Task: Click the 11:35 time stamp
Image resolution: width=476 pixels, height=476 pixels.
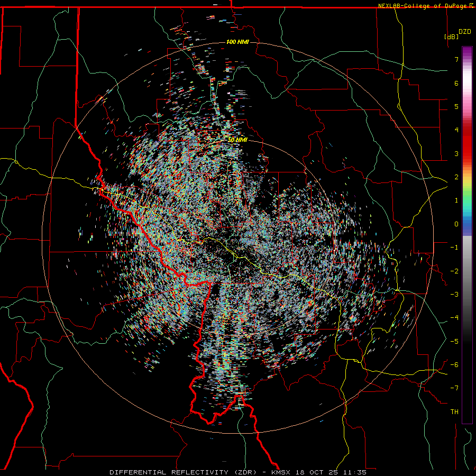Action: [x=354, y=472]
